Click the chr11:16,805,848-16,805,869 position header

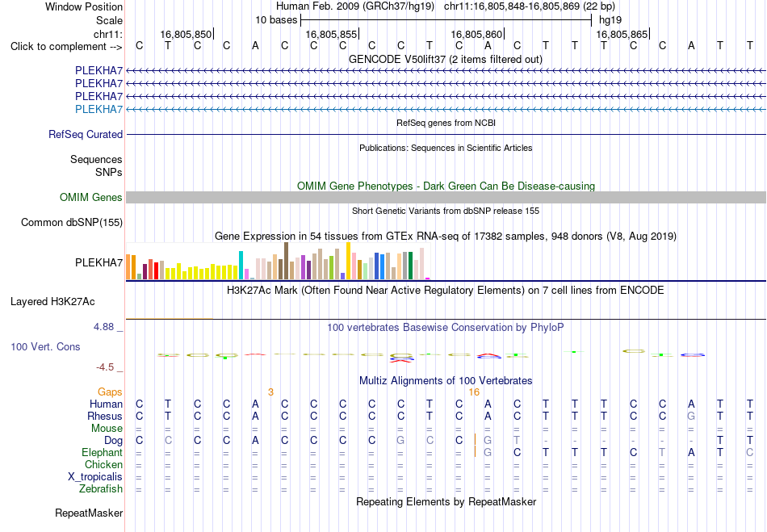tap(530, 6)
